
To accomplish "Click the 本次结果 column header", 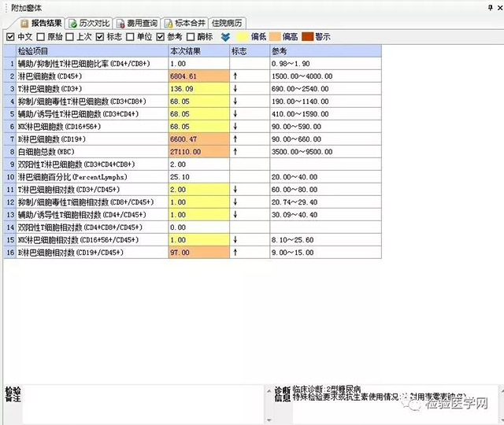I will pos(198,50).
